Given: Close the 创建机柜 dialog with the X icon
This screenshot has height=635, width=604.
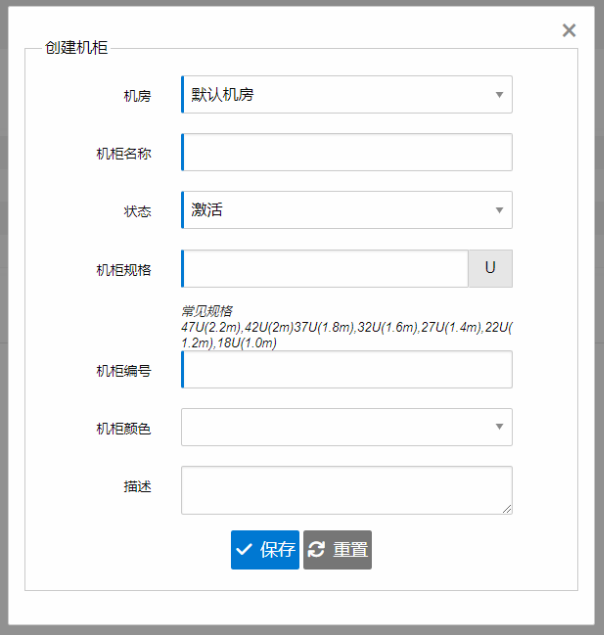Looking at the screenshot, I should click(569, 30).
